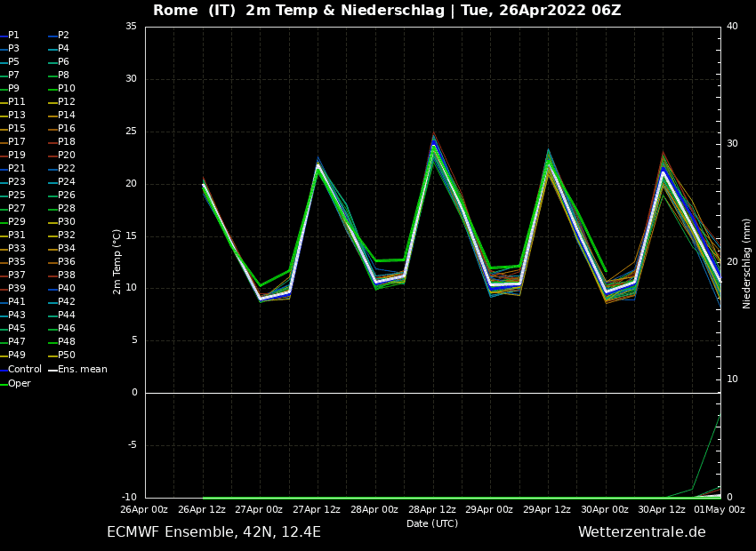This screenshot has width=756, height=551.
Task: Click legend entry P10
Action: [62, 89]
